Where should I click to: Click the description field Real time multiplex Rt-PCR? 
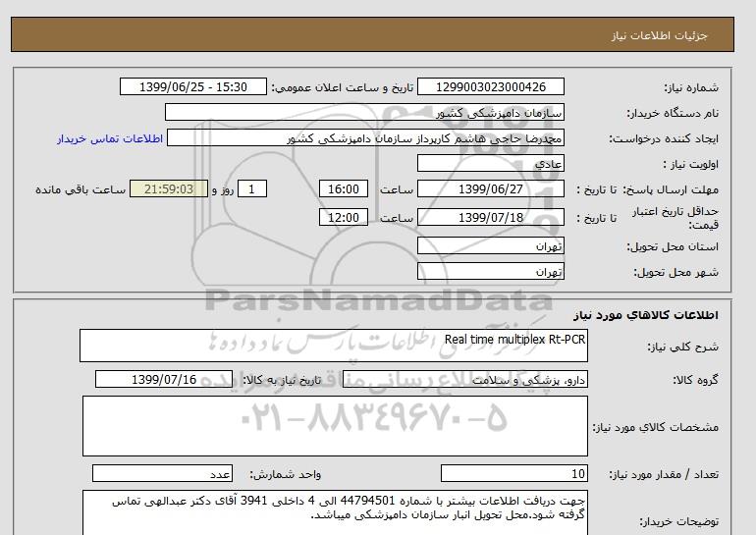pos(334,346)
